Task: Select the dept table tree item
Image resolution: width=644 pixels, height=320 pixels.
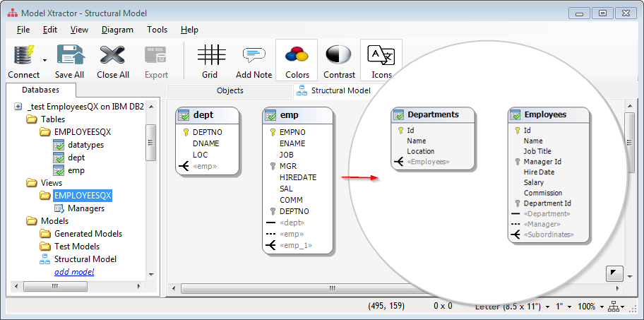Action: click(76, 158)
